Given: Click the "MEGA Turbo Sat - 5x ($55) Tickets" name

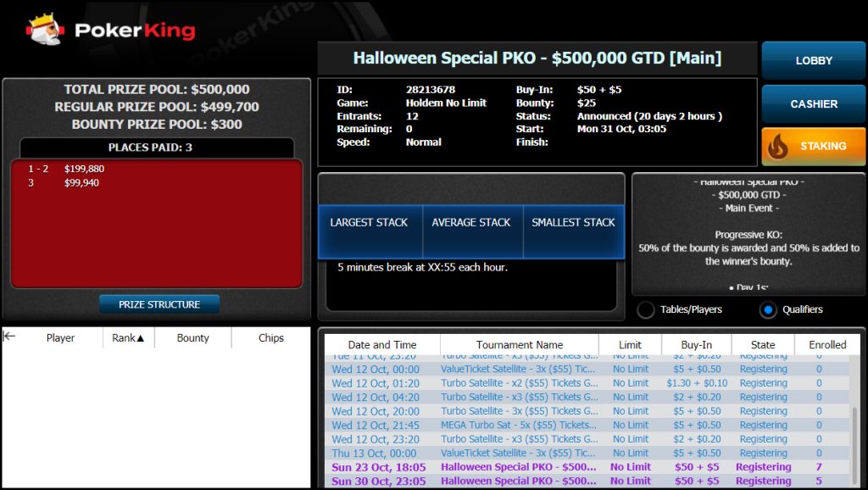Looking at the screenshot, I should tap(519, 426).
